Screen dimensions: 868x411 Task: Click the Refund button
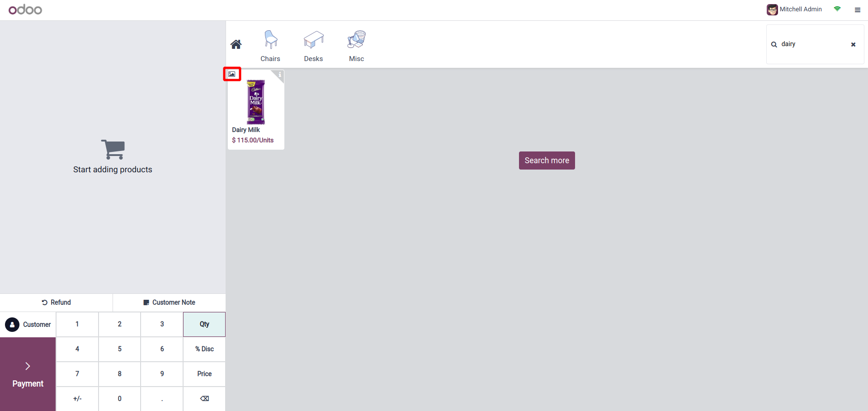pyautogui.click(x=56, y=302)
